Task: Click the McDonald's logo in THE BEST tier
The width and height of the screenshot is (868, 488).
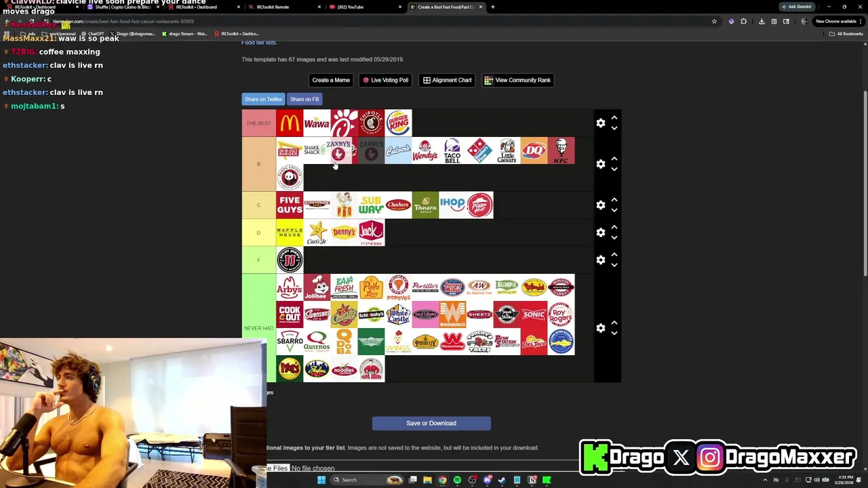Action: [290, 123]
